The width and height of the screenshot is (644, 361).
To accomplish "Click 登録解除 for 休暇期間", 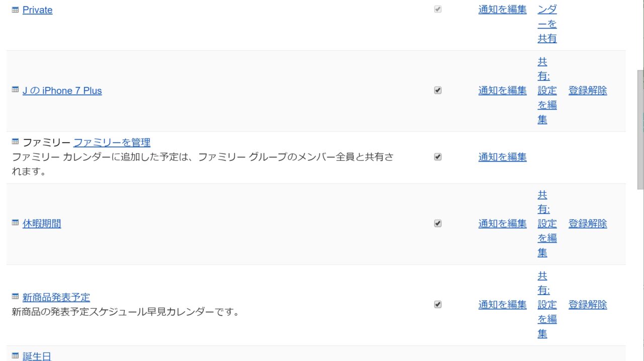I will coord(588,224).
